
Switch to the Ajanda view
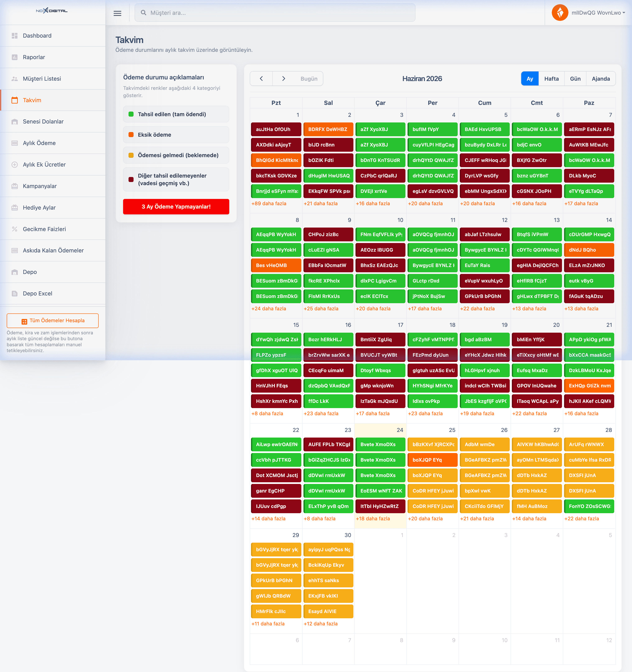pyautogui.click(x=601, y=78)
